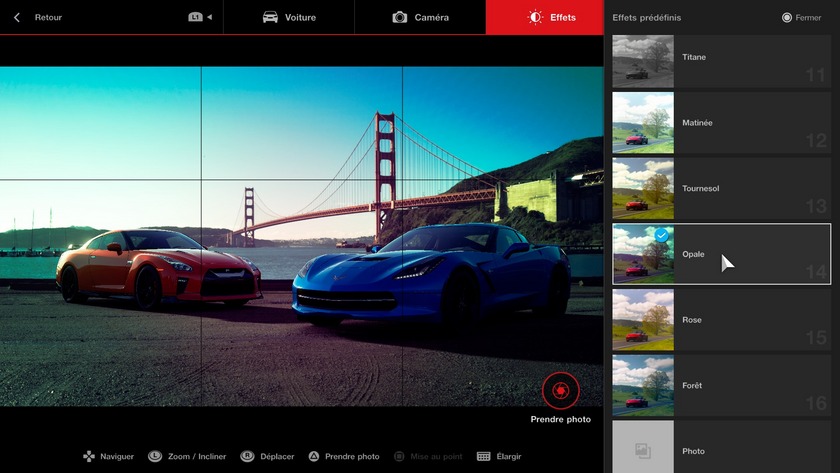Click the R stick Déplacer icon
This screenshot has width=840, height=473.
[247, 456]
